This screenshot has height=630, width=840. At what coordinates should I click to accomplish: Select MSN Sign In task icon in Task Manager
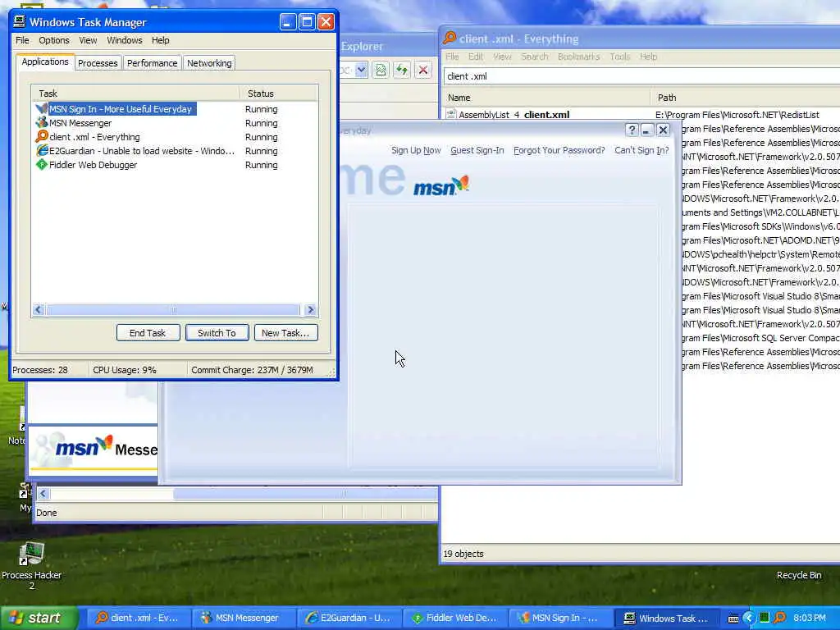41,109
